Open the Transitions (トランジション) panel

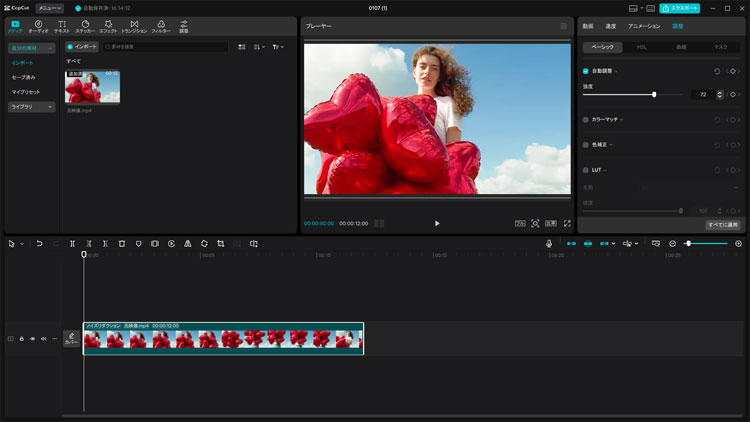134,26
